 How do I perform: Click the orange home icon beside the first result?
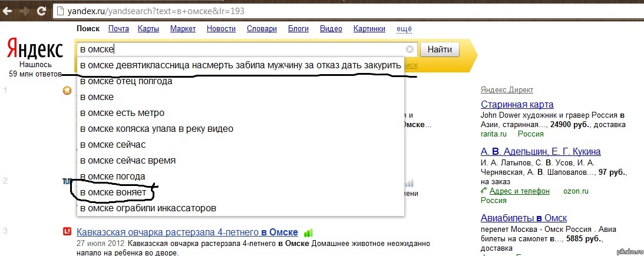[x=67, y=91]
